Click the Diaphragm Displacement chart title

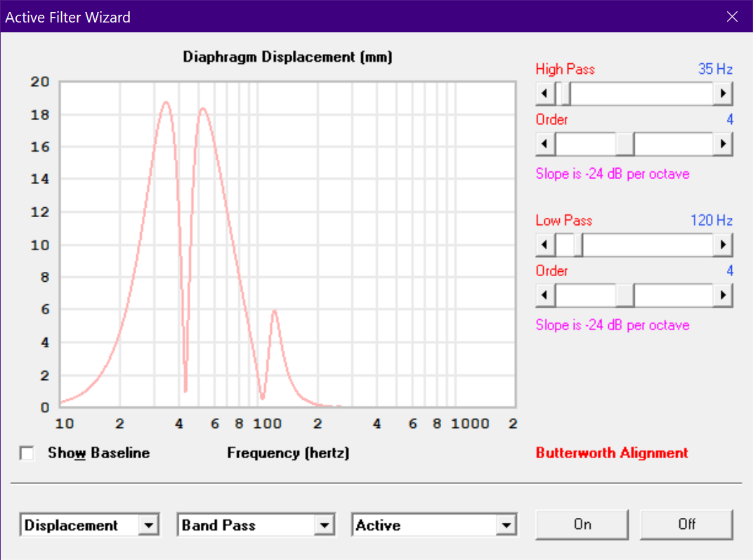click(288, 57)
